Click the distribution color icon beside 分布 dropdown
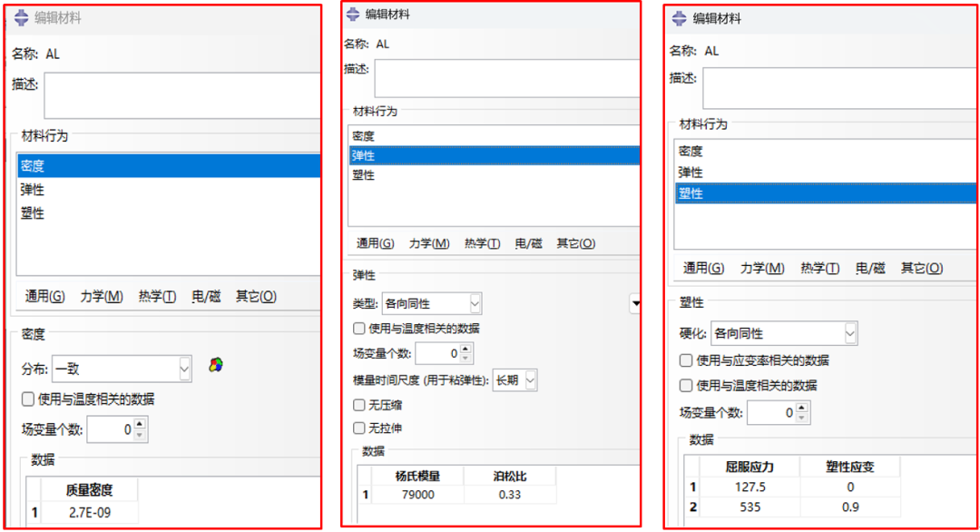The height and width of the screenshot is (532, 980). point(215,365)
